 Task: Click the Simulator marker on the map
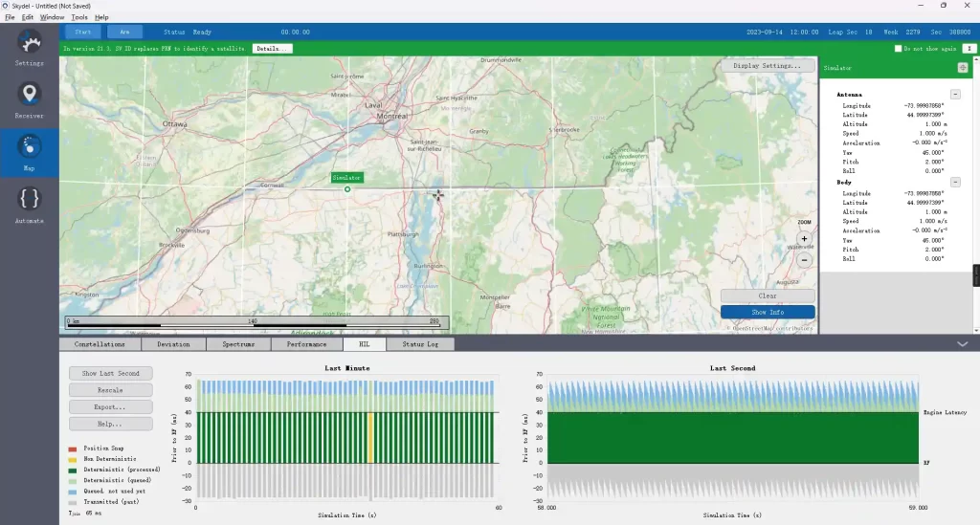click(346, 189)
